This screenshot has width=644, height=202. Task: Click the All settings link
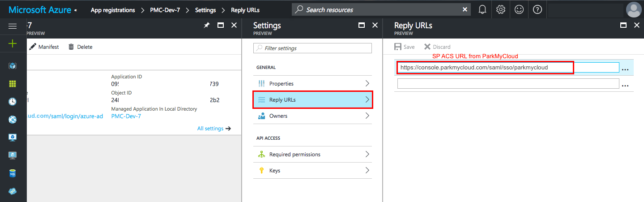(214, 129)
